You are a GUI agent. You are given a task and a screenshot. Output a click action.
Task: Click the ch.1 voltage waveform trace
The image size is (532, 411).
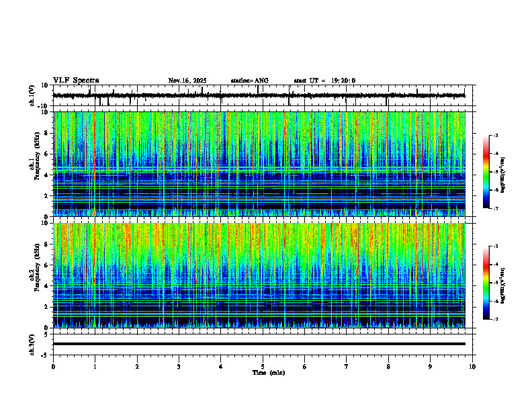[259, 95]
